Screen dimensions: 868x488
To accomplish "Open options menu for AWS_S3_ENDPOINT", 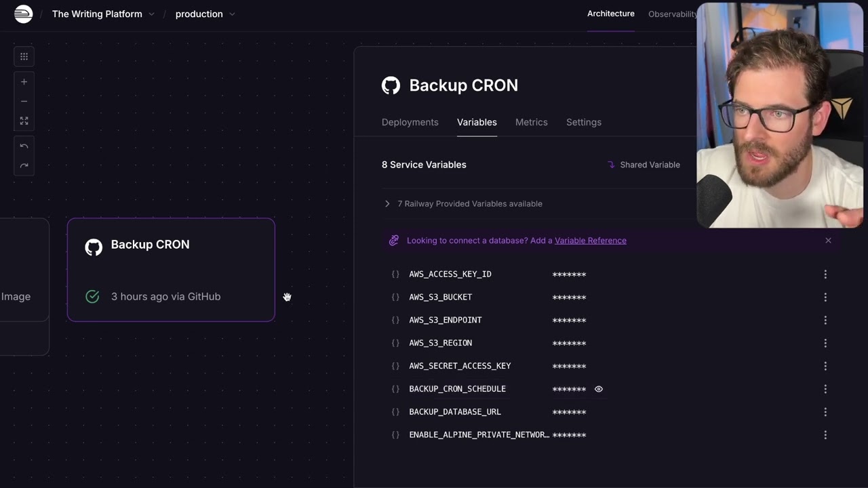I will pyautogui.click(x=825, y=320).
